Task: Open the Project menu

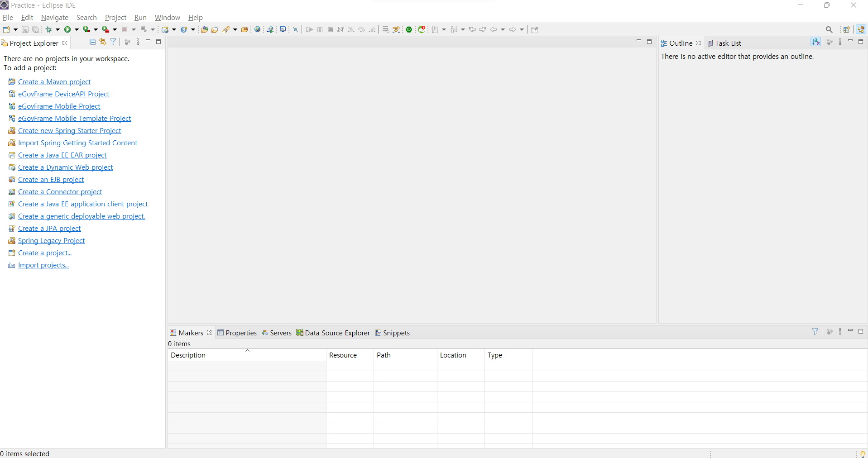Action: coord(115,17)
